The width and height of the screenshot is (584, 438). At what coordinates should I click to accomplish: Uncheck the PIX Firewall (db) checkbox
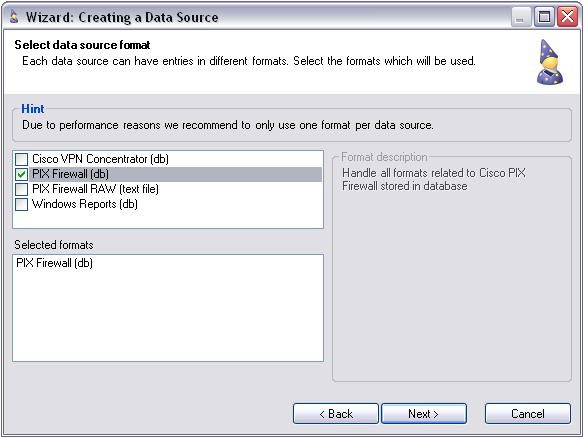(21, 174)
